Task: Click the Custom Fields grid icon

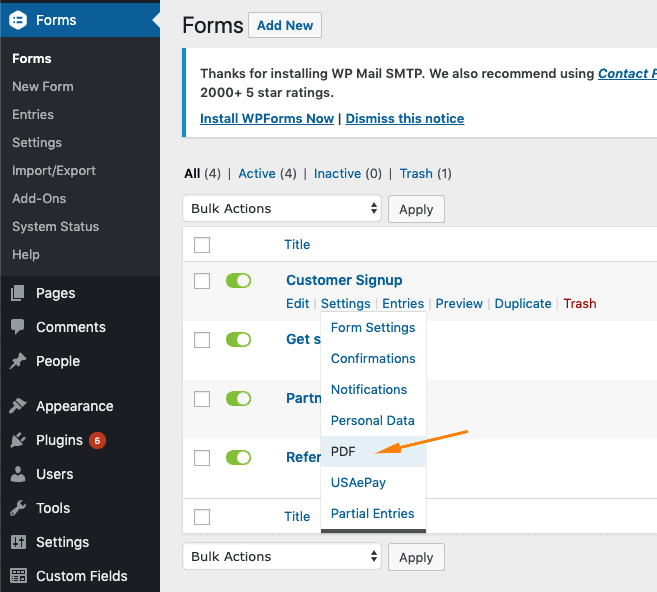Action: pyautogui.click(x=18, y=576)
